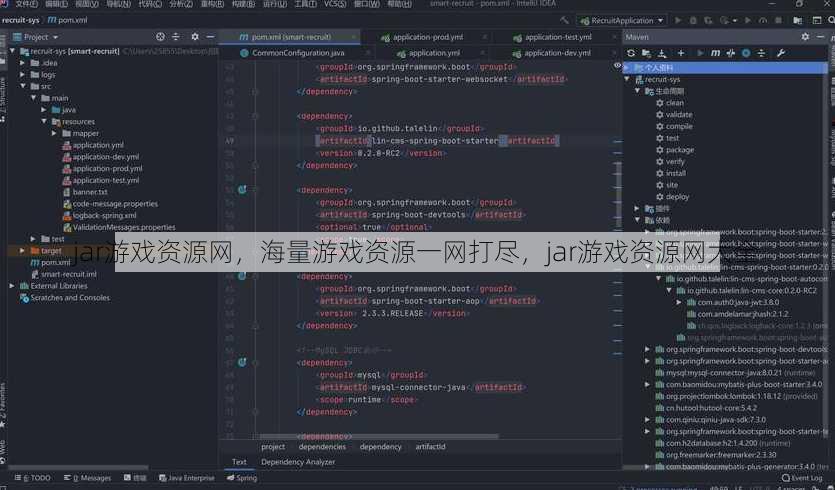The image size is (835, 490).
Task: Run RecruitApplication with the green play icon
Action: coord(678,20)
